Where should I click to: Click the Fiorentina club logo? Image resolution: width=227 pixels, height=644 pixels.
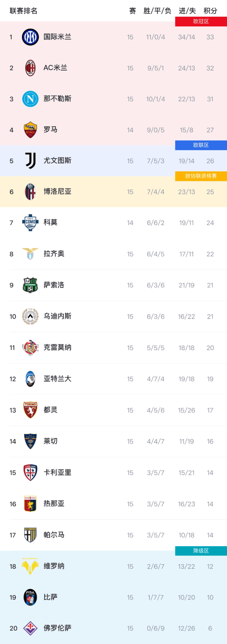(x=30, y=628)
